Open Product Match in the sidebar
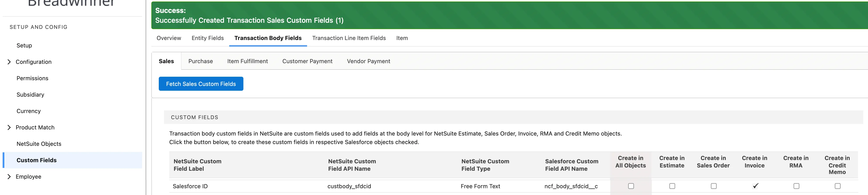This screenshot has width=868, height=195. coord(35,127)
